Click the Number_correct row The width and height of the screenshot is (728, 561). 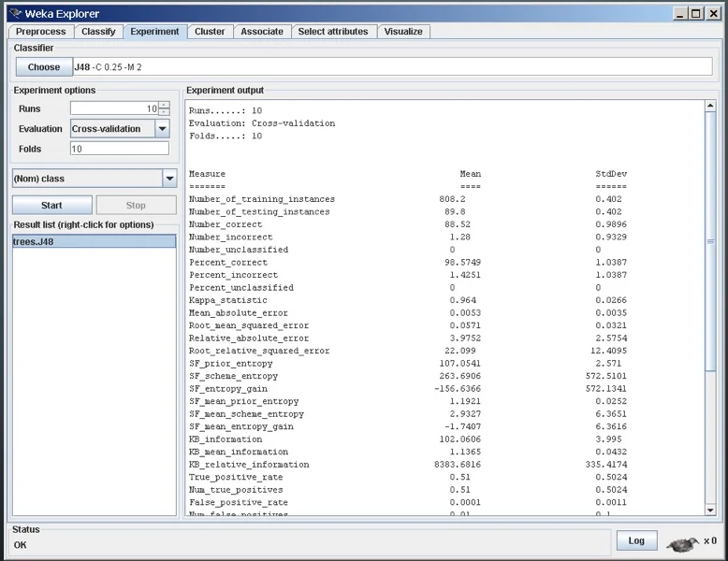click(408, 224)
